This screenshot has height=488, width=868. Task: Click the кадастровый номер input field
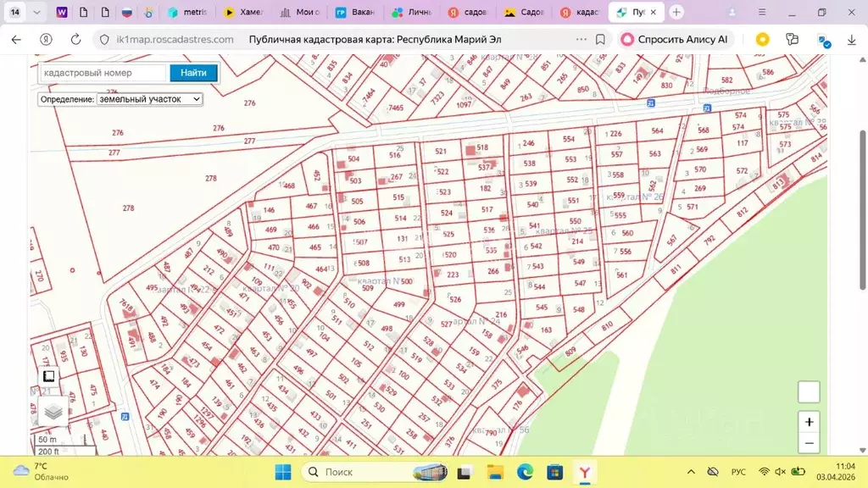[103, 73]
